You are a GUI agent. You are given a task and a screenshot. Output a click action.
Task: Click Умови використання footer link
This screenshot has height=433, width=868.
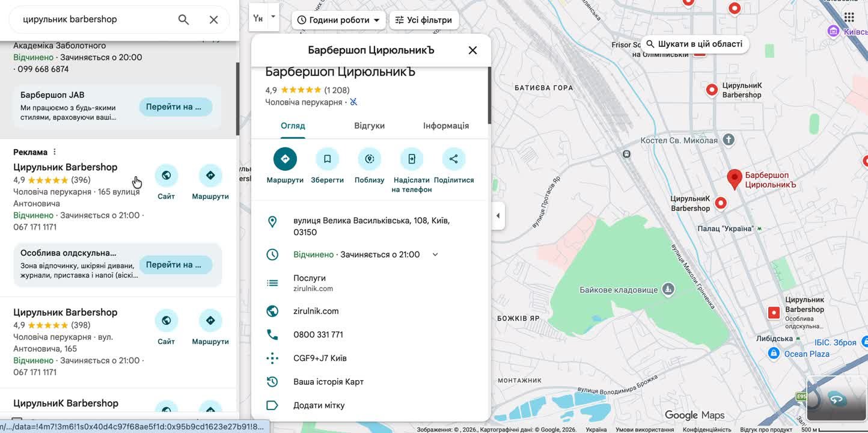click(644, 429)
